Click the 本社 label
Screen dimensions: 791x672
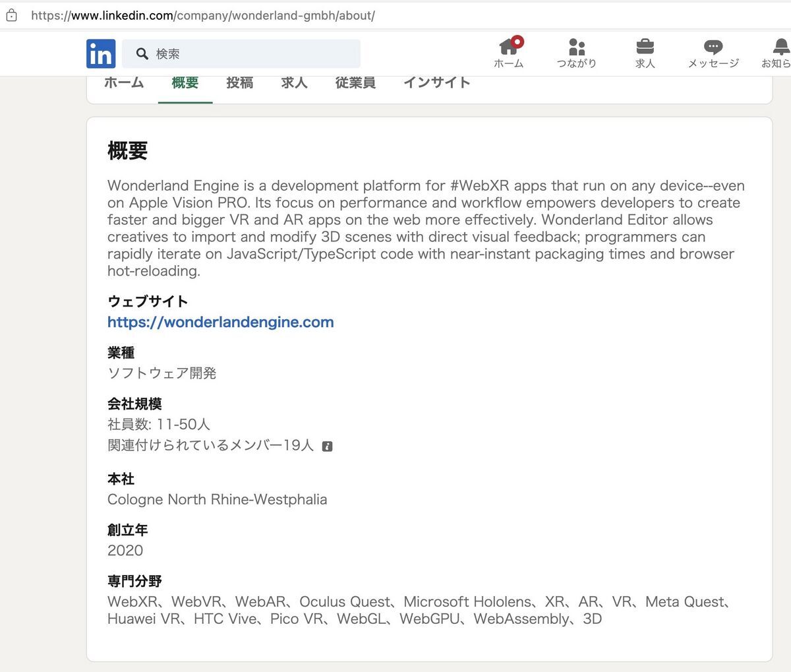coord(121,479)
